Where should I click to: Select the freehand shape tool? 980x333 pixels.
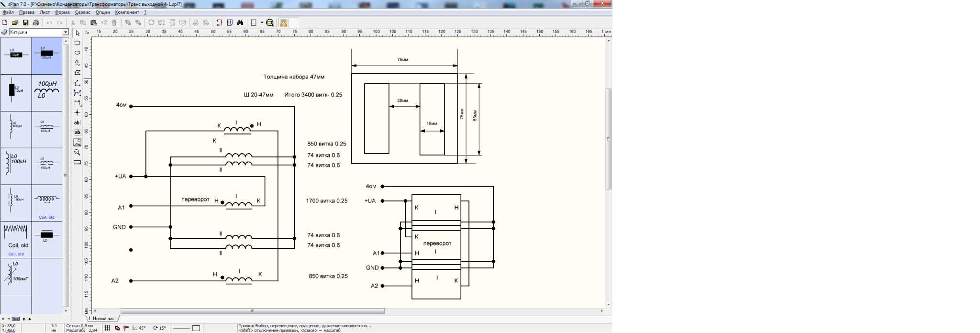tap(78, 63)
